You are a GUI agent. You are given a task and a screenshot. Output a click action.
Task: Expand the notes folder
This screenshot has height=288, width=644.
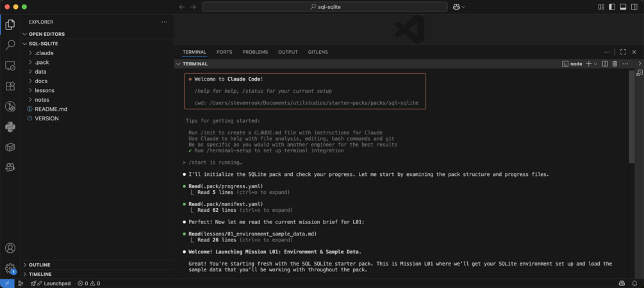[97, 100]
